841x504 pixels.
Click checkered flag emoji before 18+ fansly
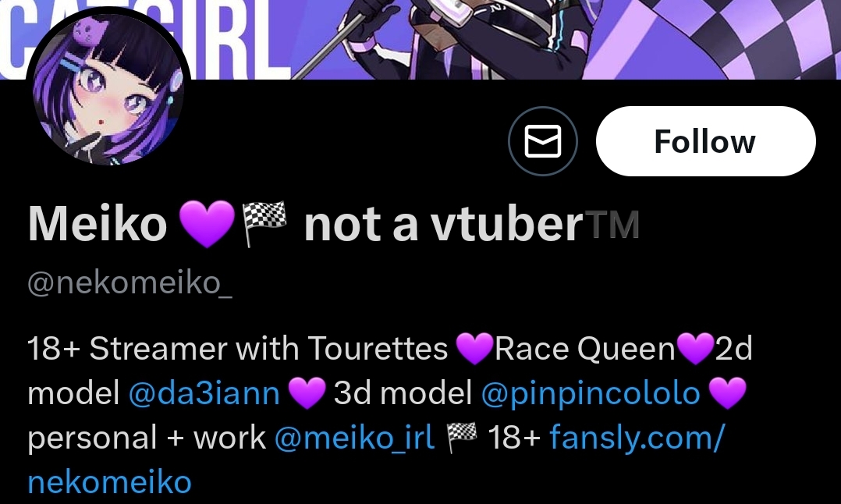click(462, 438)
